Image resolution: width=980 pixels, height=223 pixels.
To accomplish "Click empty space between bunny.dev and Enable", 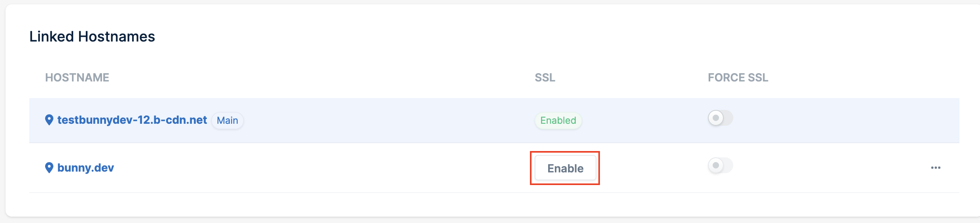I will tap(316, 168).
